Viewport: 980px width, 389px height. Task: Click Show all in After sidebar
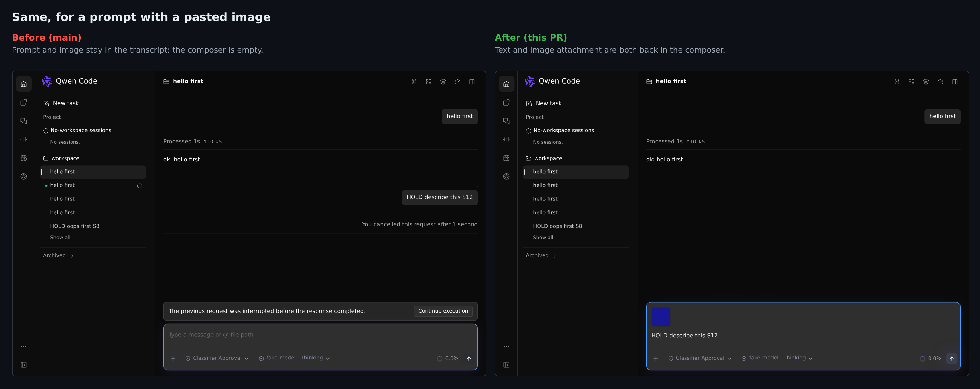point(543,238)
